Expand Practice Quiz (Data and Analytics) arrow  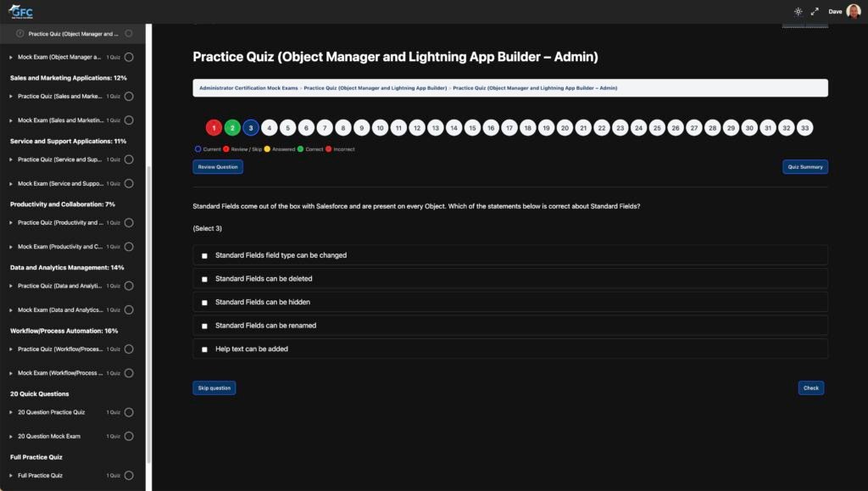(x=11, y=286)
